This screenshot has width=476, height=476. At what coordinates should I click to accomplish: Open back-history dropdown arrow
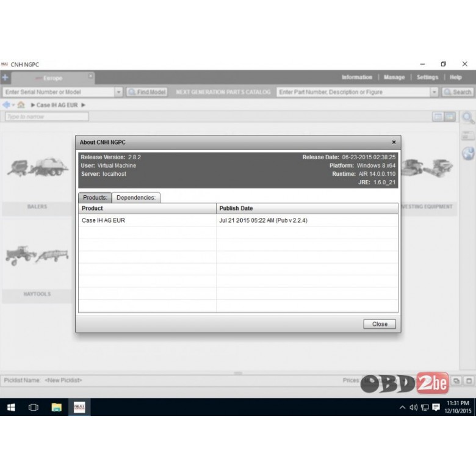click(x=13, y=106)
